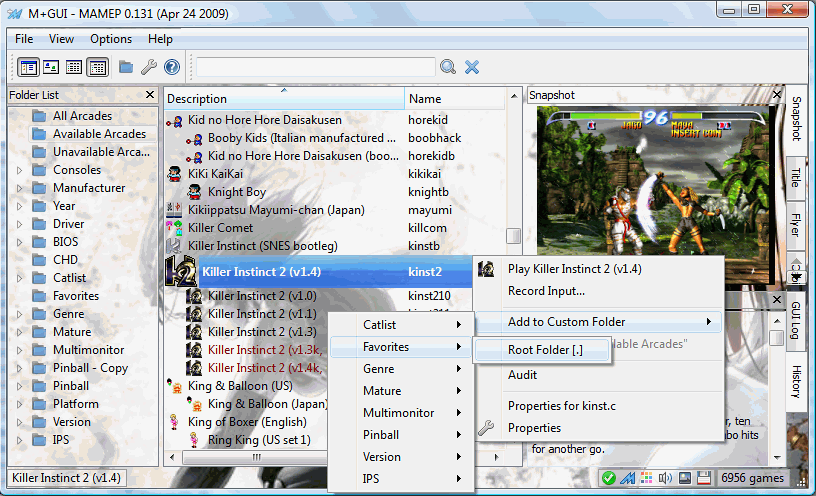Click the Kikiippatsu Mayumi-chan game icon
This screenshot has height=496, width=816.
click(x=174, y=210)
